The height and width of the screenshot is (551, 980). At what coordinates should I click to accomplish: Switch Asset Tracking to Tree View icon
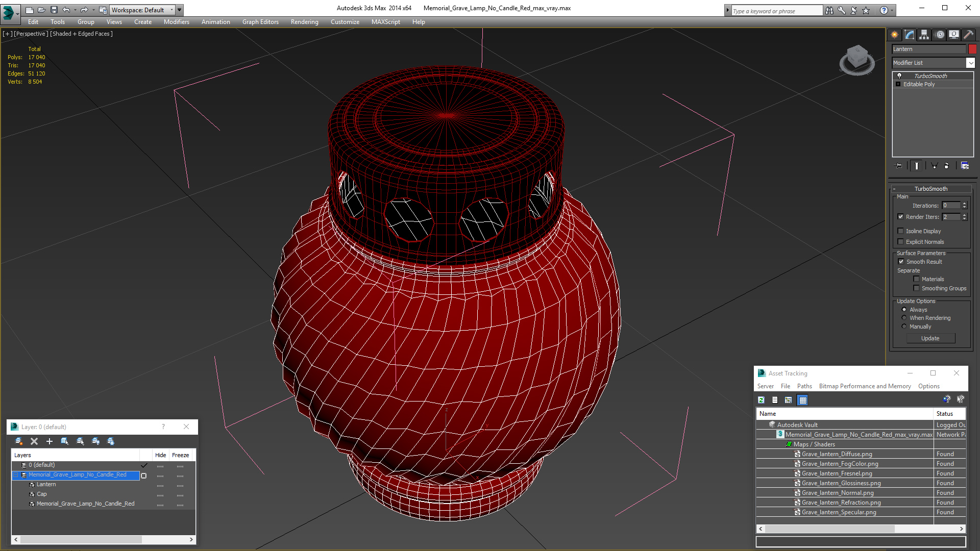point(789,400)
